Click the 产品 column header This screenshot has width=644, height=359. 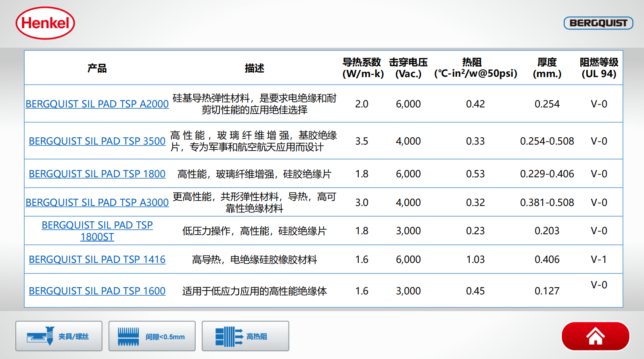pyautogui.click(x=97, y=68)
